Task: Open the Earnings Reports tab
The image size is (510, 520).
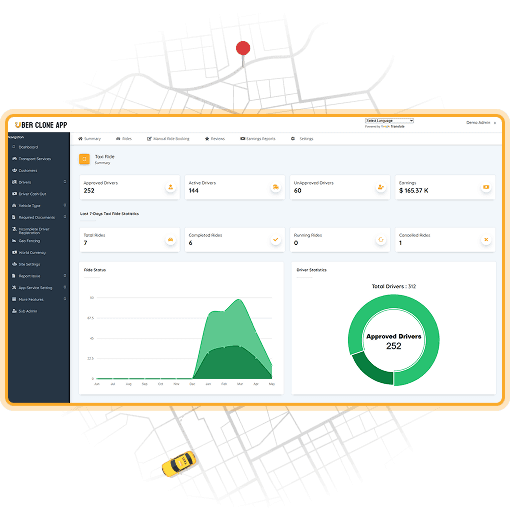Action: coord(258,139)
